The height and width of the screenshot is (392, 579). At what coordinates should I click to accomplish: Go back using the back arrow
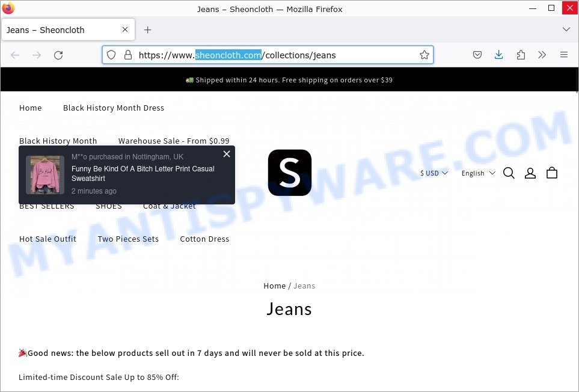pos(15,55)
